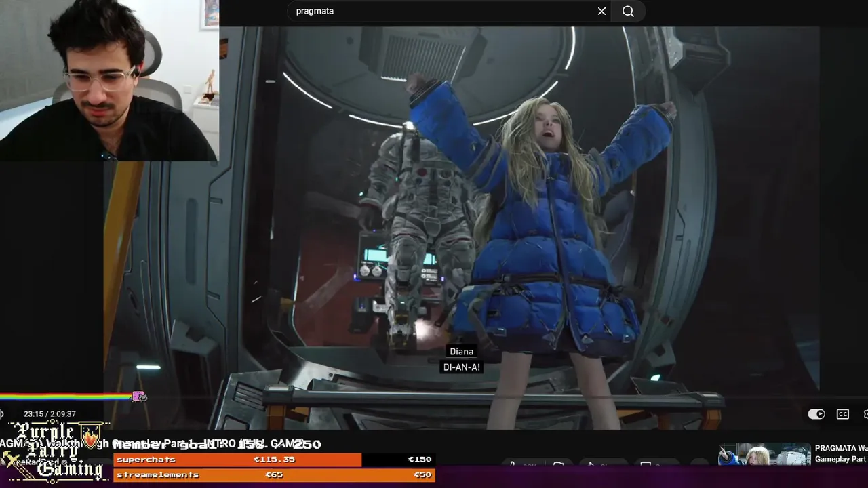868x488 pixels.
Task: Clear the pragmata search text
Action: [601, 12]
